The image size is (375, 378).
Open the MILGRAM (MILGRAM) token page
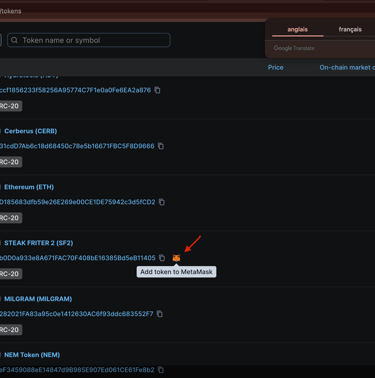pyautogui.click(x=38, y=299)
